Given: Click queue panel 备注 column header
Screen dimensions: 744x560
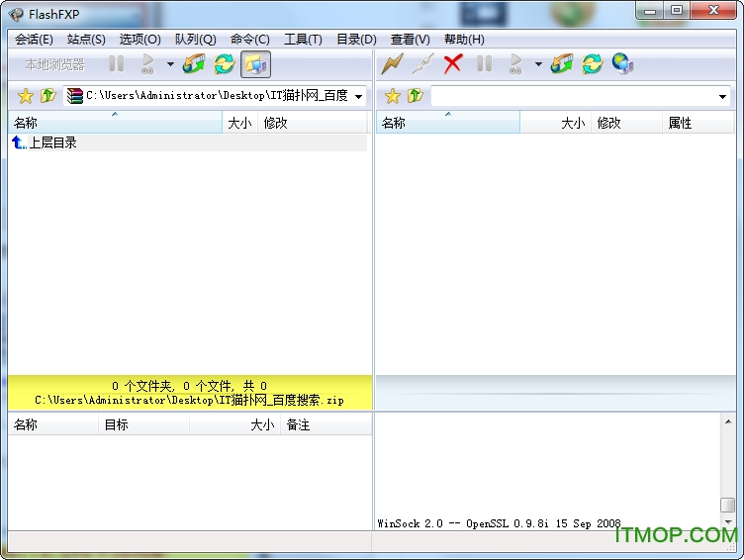Looking at the screenshot, I should point(325,424).
